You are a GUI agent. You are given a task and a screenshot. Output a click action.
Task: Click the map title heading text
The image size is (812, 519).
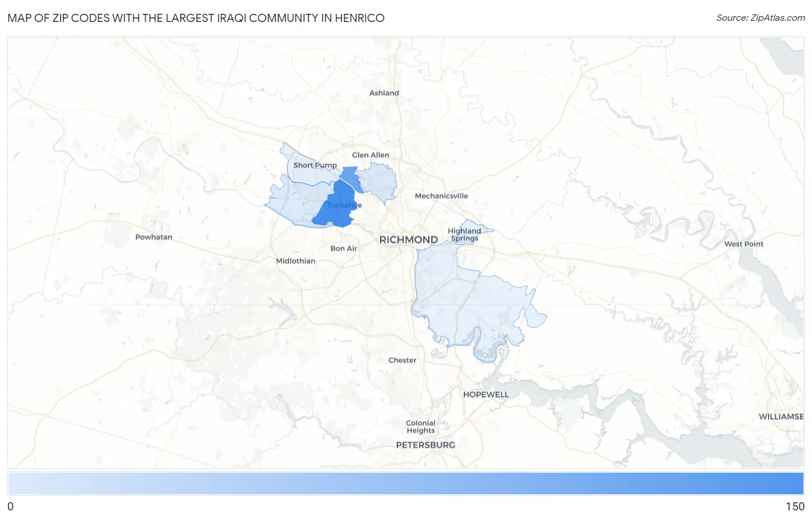pyautogui.click(x=196, y=18)
